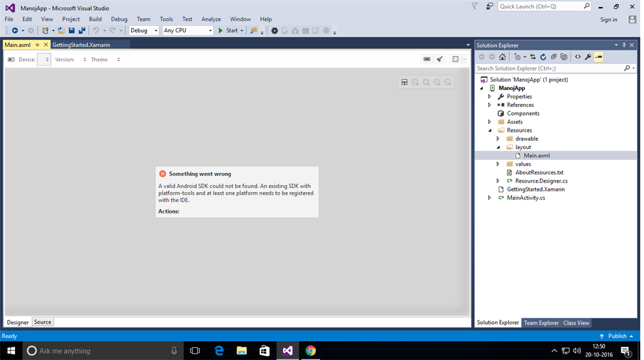Open the File menu
644x360 pixels.
9,19
